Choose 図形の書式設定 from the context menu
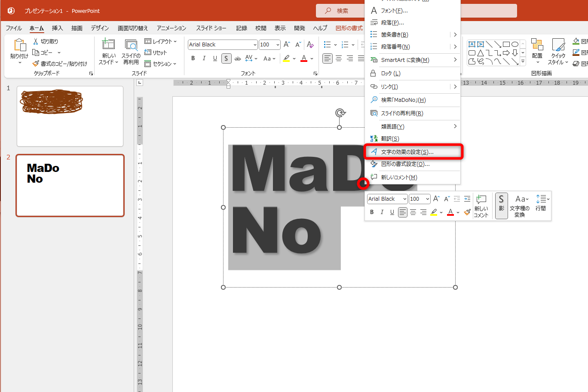This screenshot has width=588, height=392. pyautogui.click(x=404, y=164)
